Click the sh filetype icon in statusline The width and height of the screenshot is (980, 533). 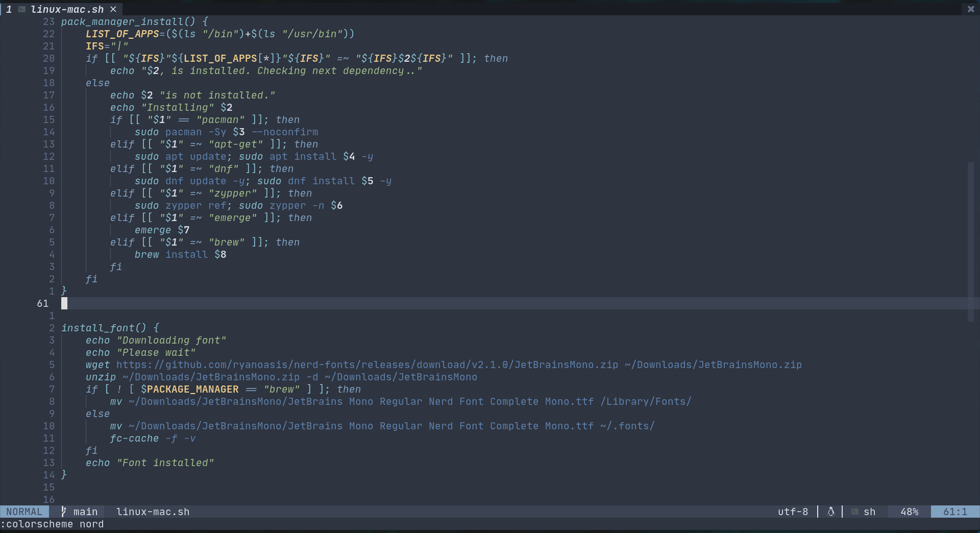point(855,512)
